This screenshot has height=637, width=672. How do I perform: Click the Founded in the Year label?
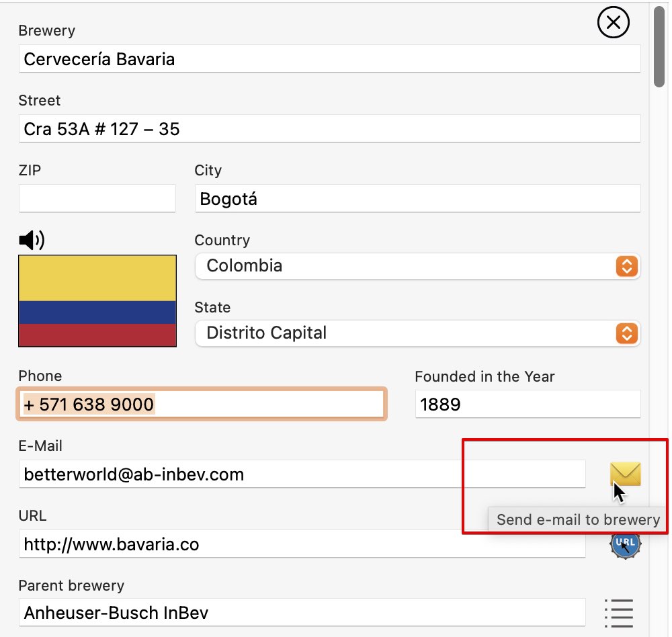tap(485, 376)
